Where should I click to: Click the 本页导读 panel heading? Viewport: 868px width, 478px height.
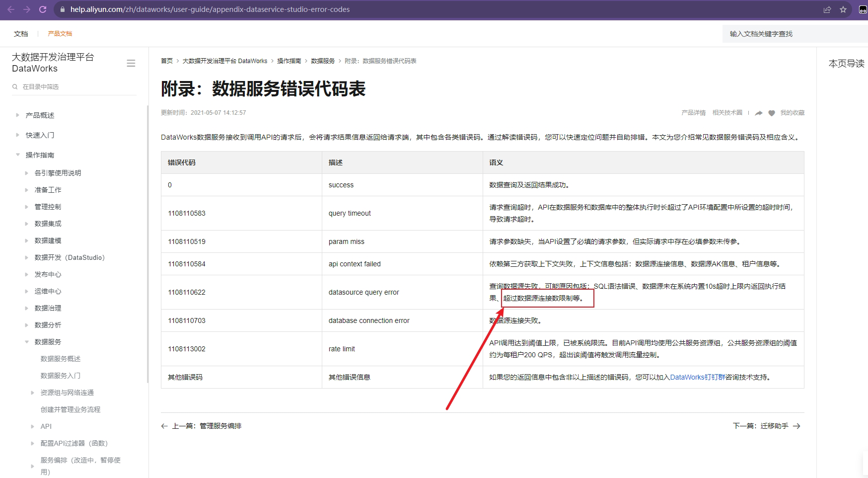click(847, 64)
